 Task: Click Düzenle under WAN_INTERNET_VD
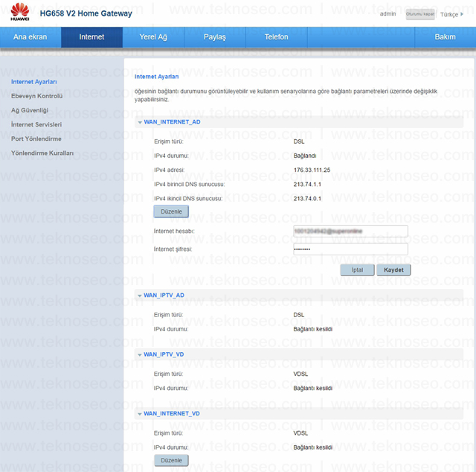tap(171, 460)
